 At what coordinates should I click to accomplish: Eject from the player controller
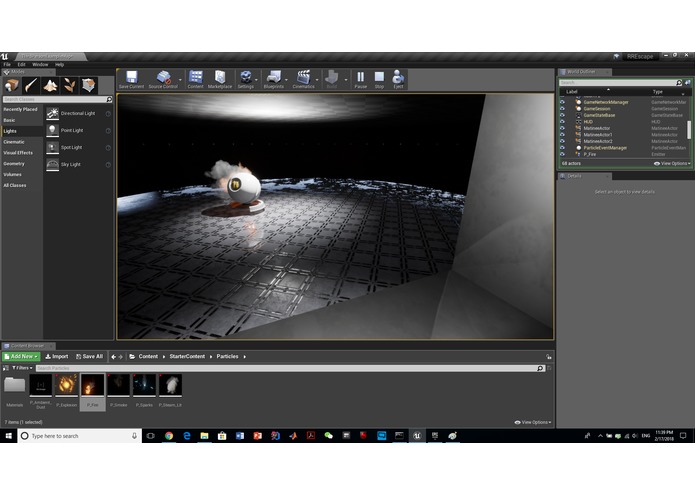pyautogui.click(x=398, y=80)
